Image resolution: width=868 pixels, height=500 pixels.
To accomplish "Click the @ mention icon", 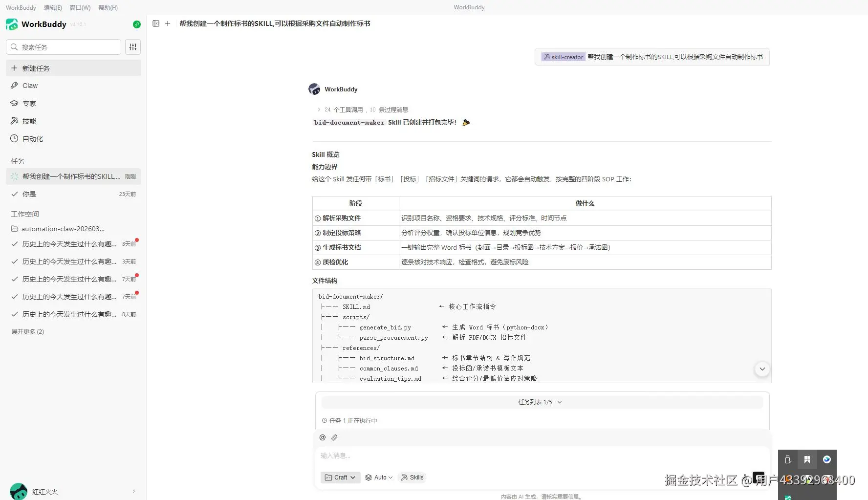I will coord(323,437).
